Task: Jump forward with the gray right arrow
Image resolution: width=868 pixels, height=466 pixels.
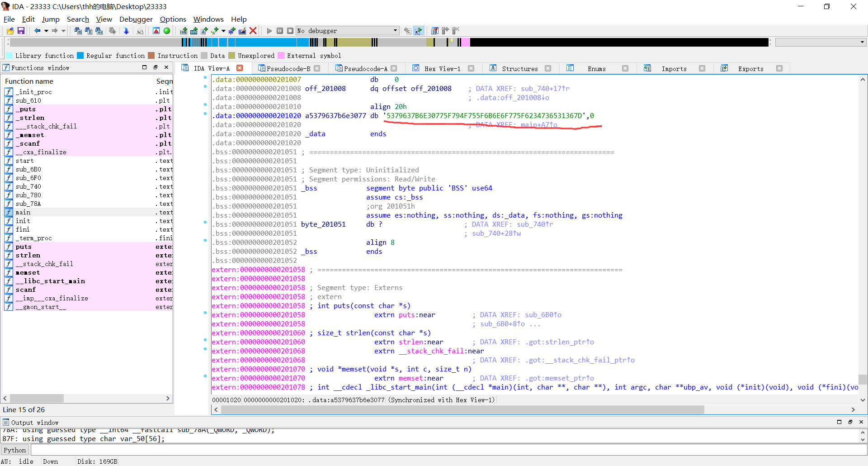Action: (55, 31)
